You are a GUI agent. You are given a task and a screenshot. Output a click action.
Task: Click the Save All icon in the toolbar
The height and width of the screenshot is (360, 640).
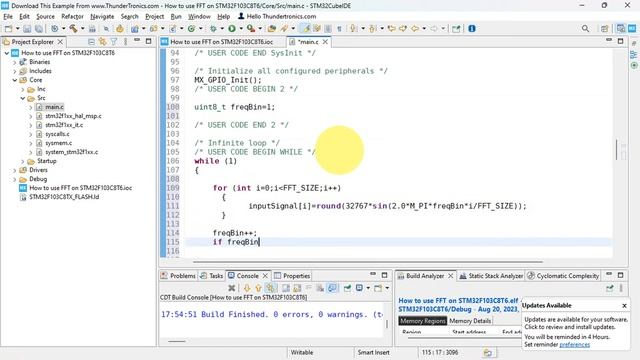point(39,29)
